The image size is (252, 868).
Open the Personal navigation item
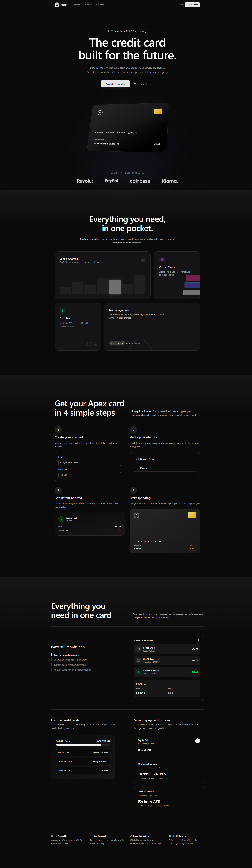77,5
